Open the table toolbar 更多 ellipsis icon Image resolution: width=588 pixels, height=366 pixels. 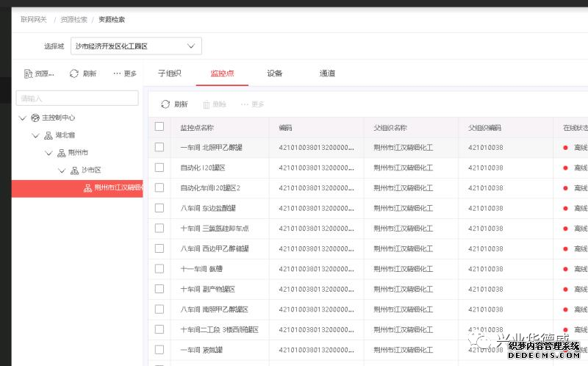coord(245,104)
